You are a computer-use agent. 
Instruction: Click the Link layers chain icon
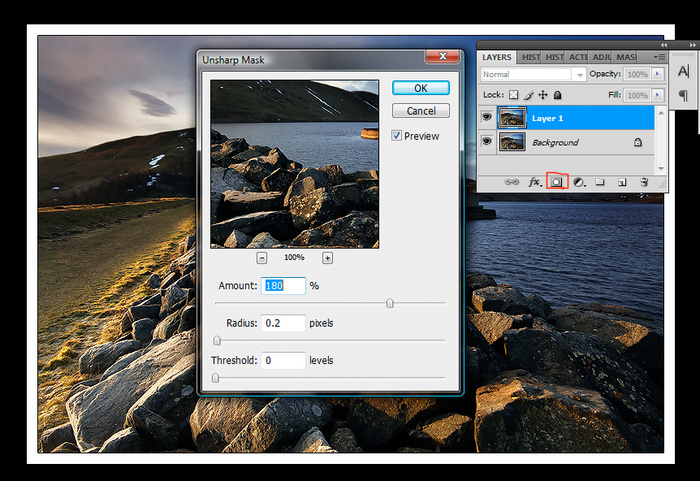tap(512, 182)
